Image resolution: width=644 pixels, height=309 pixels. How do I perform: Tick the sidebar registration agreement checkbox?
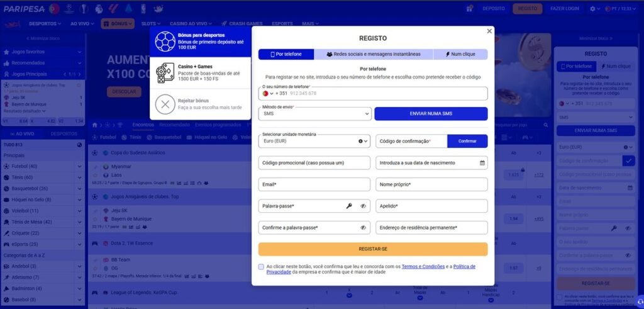click(559, 297)
